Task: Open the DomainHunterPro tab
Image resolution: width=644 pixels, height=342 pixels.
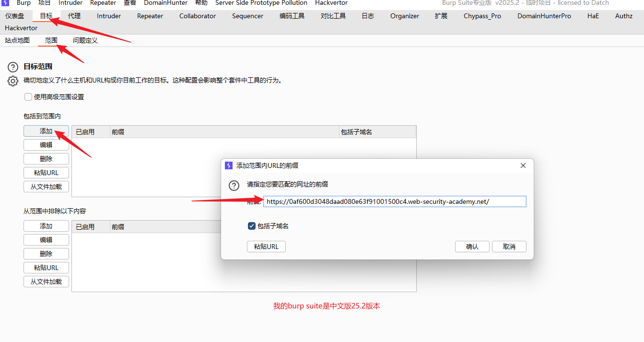Action: 544,16
